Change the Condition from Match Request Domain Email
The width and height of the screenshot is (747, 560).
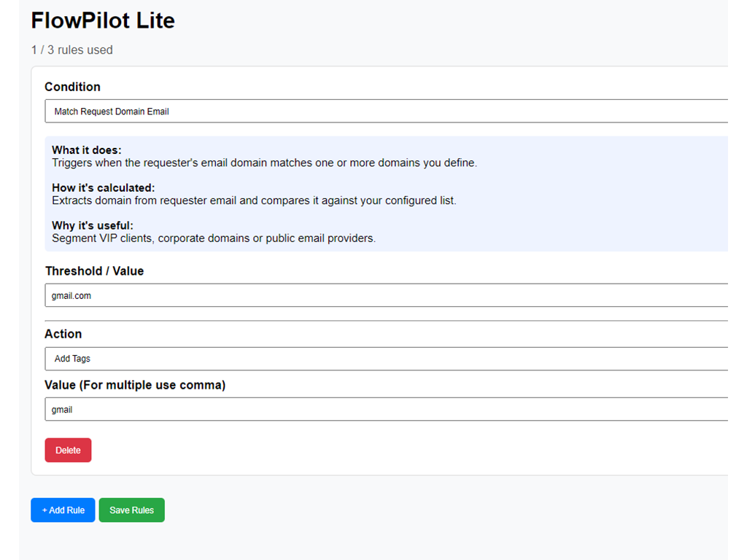tap(385, 111)
